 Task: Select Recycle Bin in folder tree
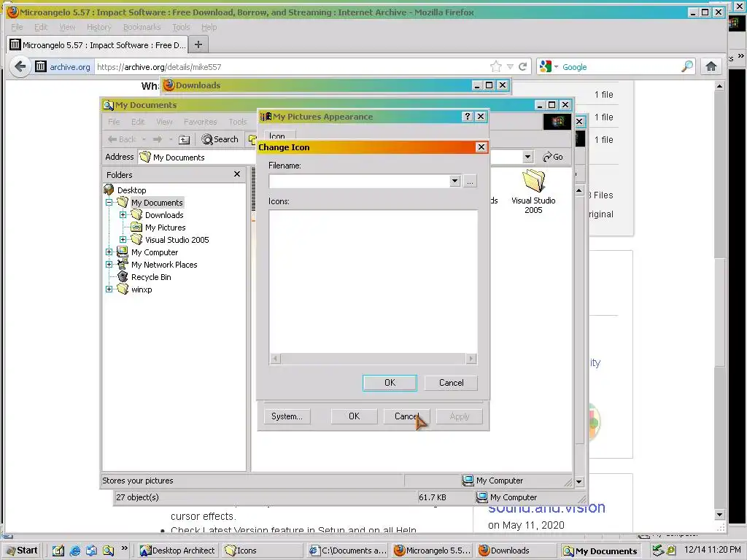click(151, 276)
